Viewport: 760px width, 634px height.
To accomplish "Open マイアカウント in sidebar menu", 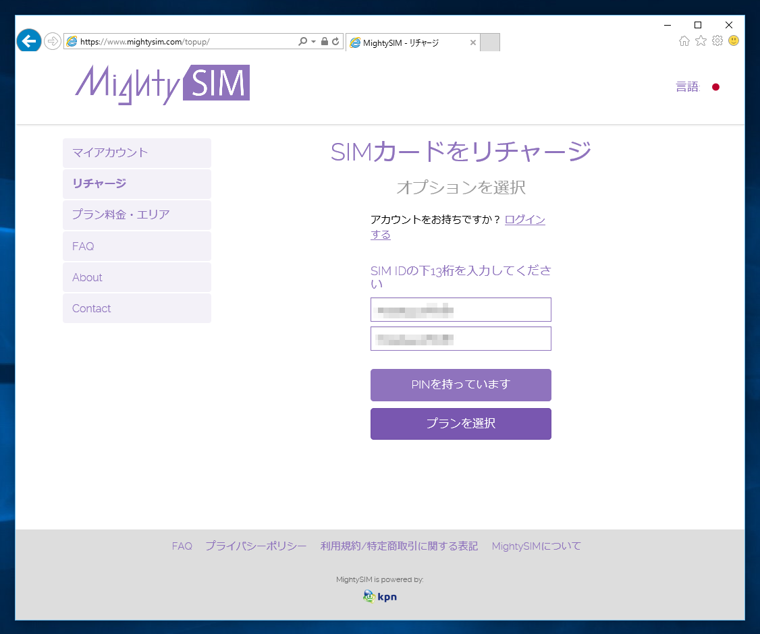I will coord(137,153).
